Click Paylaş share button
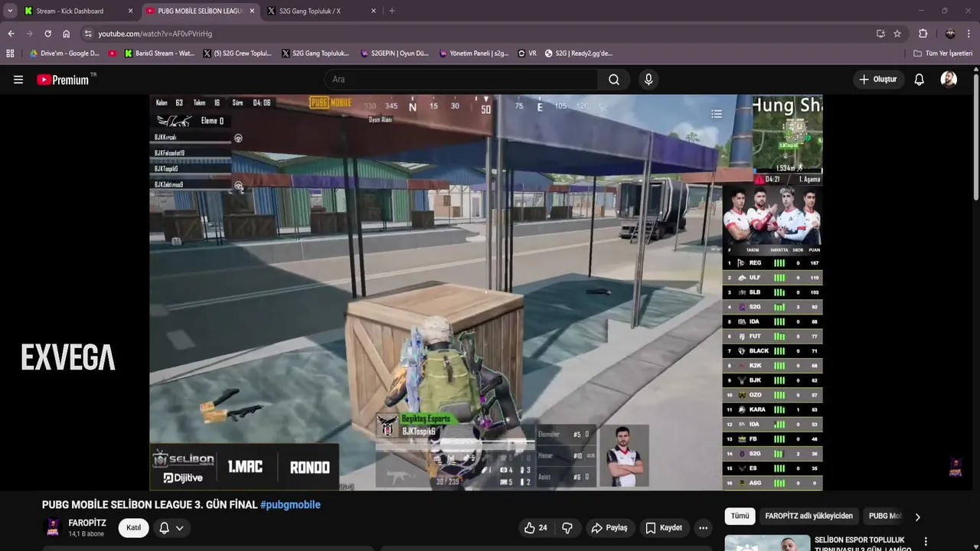 (x=609, y=528)
